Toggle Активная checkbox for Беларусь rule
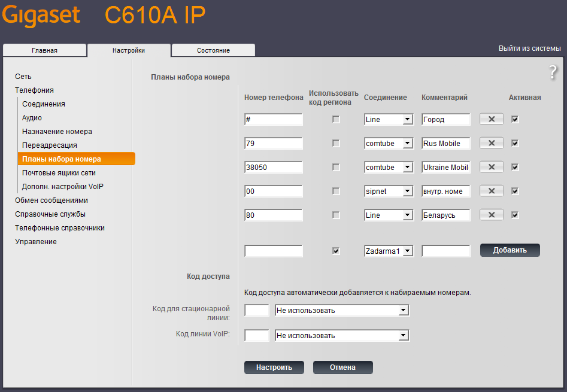 pyautogui.click(x=515, y=215)
